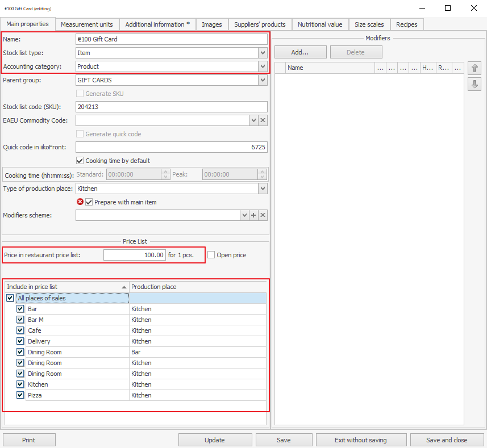
Task: Click the Save and close button
Action: 447,440
